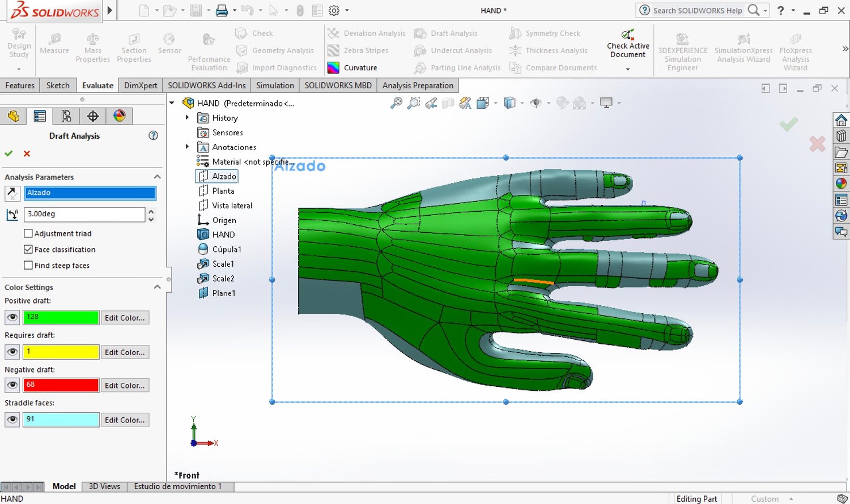Expand the Anotaciones tree node
The image size is (850, 504).
click(187, 147)
